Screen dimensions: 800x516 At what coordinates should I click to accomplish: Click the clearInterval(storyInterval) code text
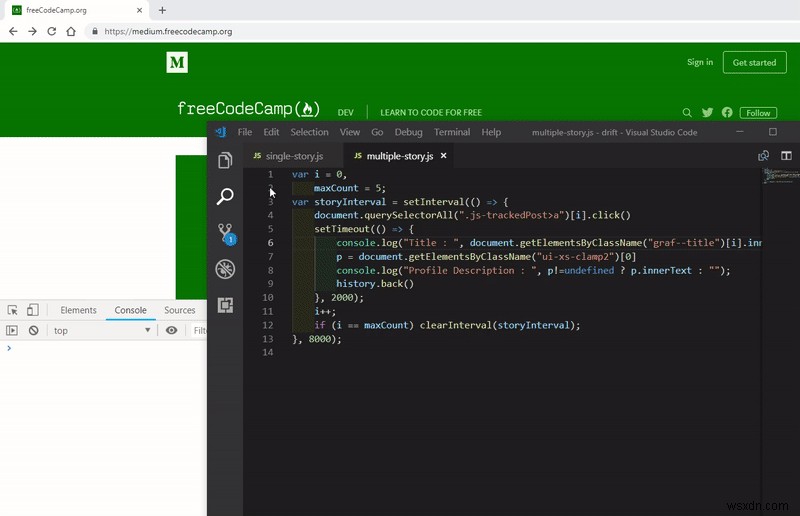coord(499,325)
